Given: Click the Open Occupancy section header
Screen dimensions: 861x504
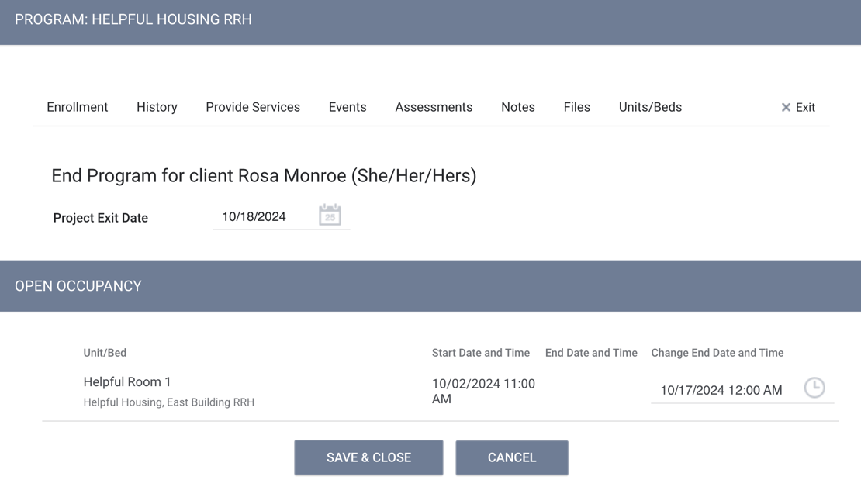Looking at the screenshot, I should coord(78,286).
